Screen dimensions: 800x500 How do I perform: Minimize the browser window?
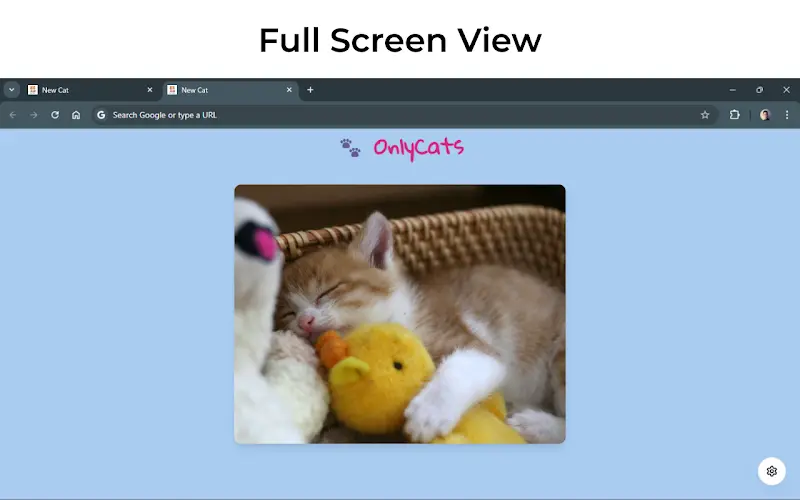(733, 90)
